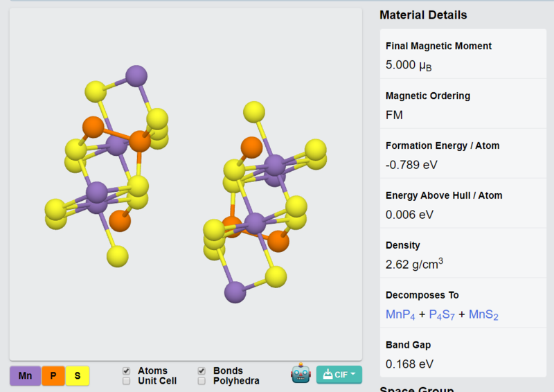Click the Final Magnetic Moment label
The width and height of the screenshot is (554, 392).
tap(438, 46)
